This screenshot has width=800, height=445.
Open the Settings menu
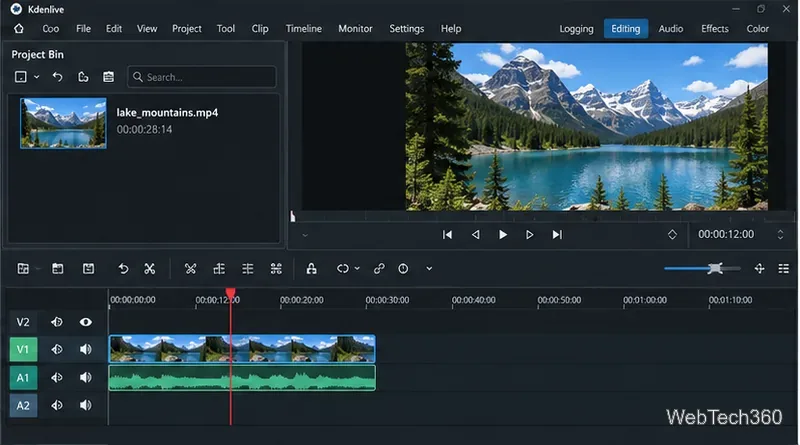tap(407, 29)
